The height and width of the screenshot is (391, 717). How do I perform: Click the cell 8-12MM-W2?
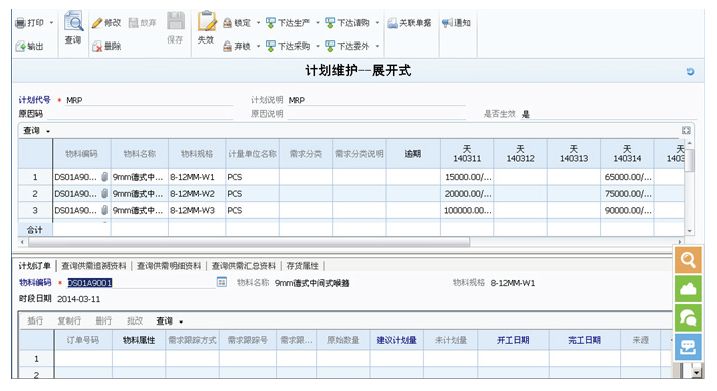point(197,194)
